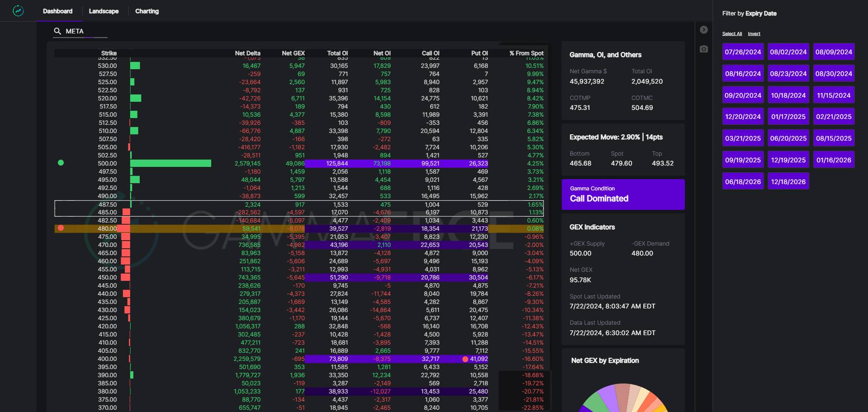Viewport: 868px width, 412px height.
Task: Click the Invert expiry link
Action: pyautogui.click(x=754, y=34)
